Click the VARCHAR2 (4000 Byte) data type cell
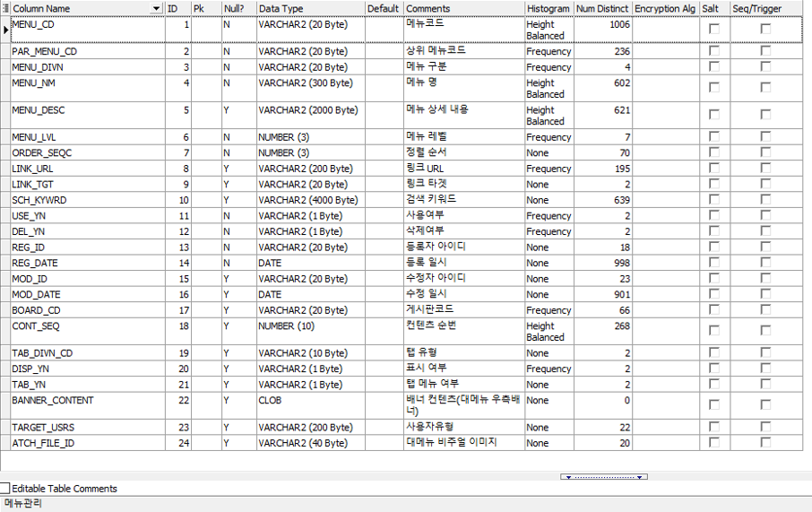 [311, 200]
